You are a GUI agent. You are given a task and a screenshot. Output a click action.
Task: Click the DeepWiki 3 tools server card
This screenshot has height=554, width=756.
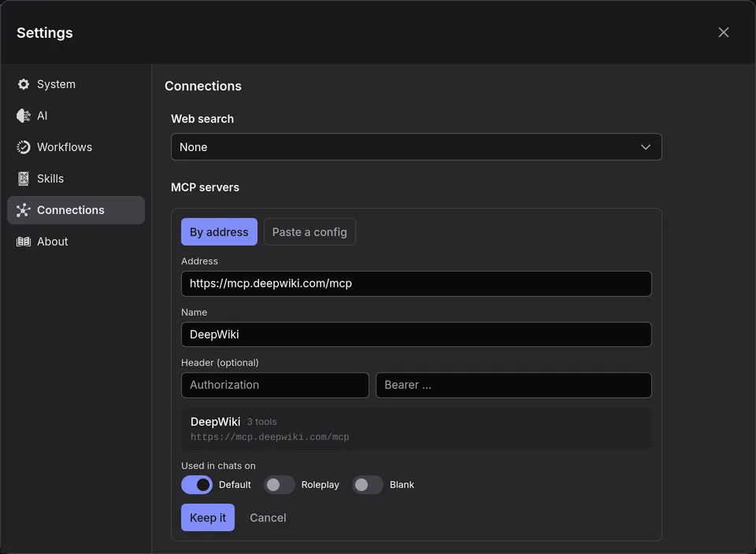coord(416,429)
